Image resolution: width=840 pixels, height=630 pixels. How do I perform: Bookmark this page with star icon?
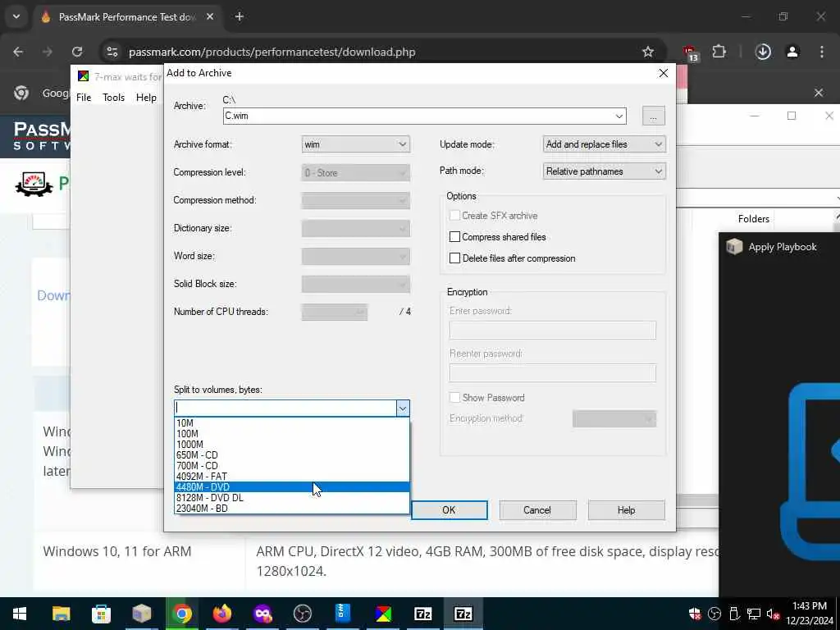pos(648,52)
